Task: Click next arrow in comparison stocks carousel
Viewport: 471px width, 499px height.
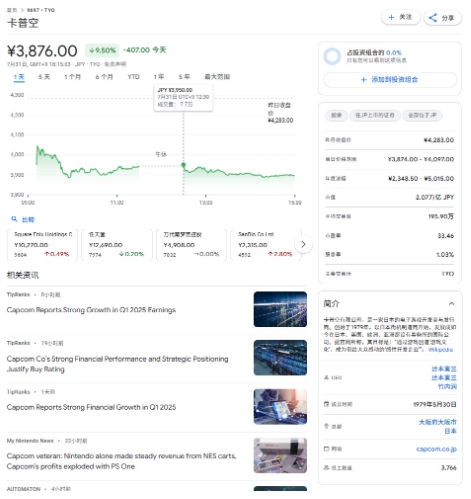Action: point(303,244)
